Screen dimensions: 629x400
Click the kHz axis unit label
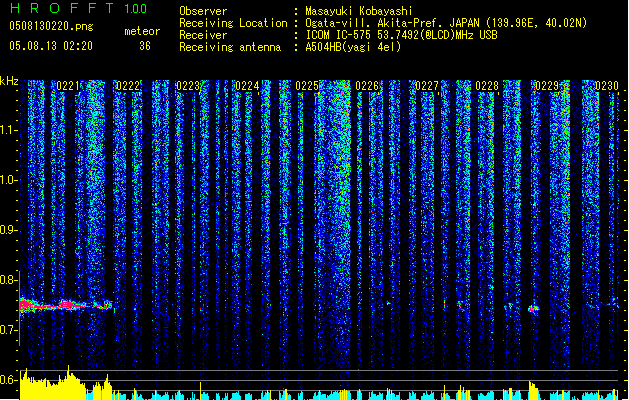click(x=9, y=81)
